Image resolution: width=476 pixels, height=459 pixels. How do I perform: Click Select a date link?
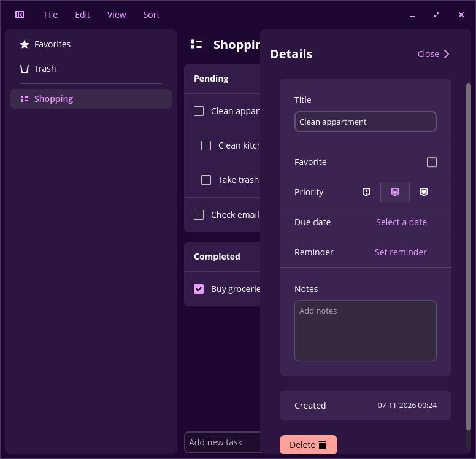click(401, 222)
